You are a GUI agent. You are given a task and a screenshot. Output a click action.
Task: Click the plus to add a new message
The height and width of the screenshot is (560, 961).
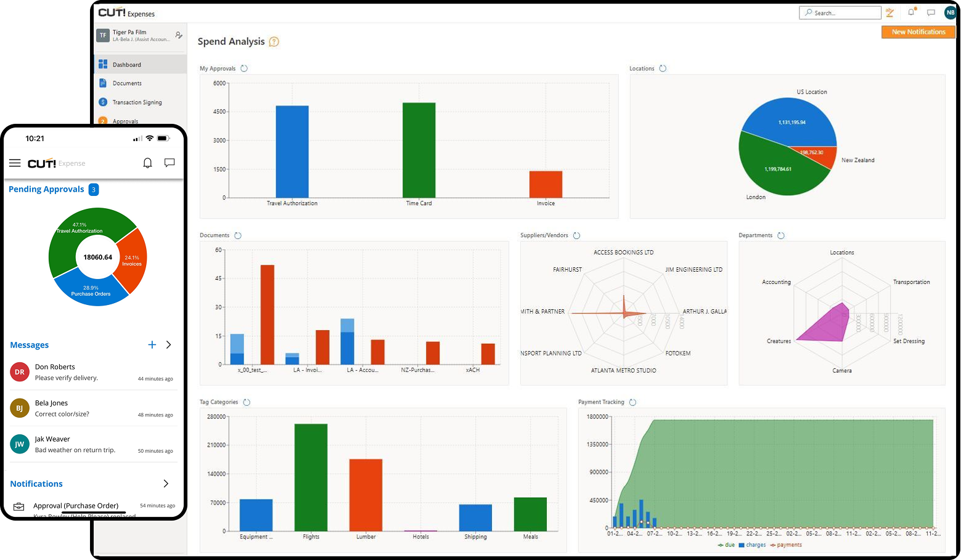pyautogui.click(x=152, y=344)
